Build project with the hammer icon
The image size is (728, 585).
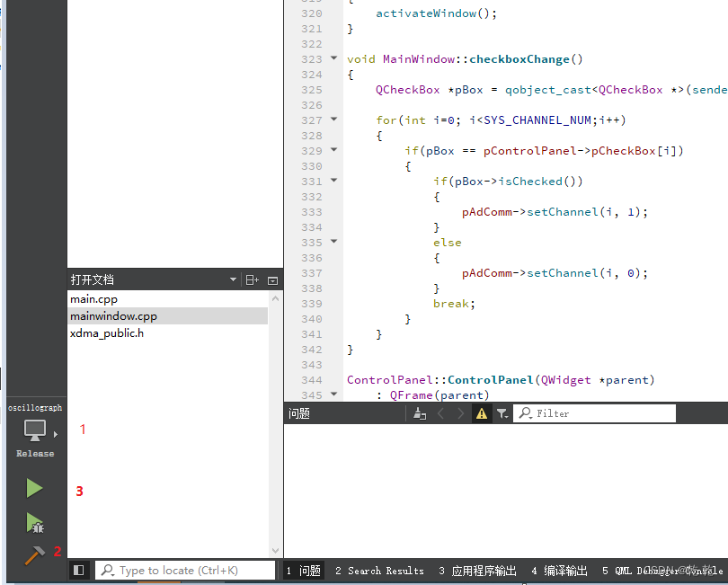(35, 554)
